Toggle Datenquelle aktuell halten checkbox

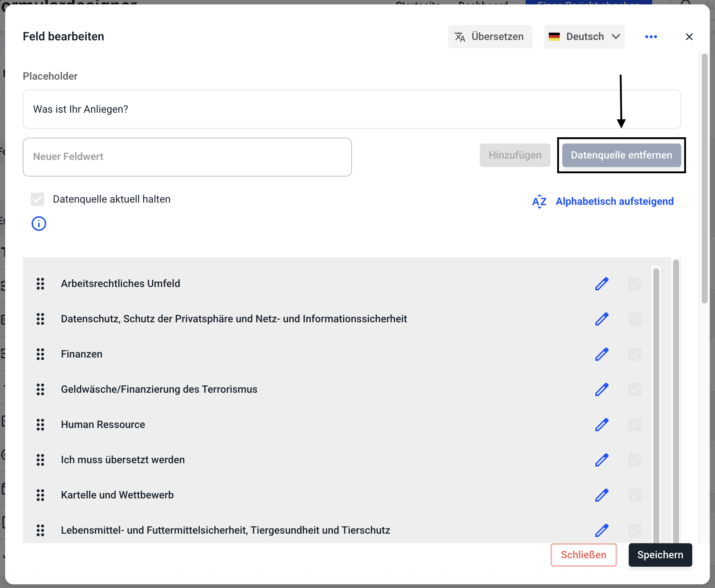point(37,199)
